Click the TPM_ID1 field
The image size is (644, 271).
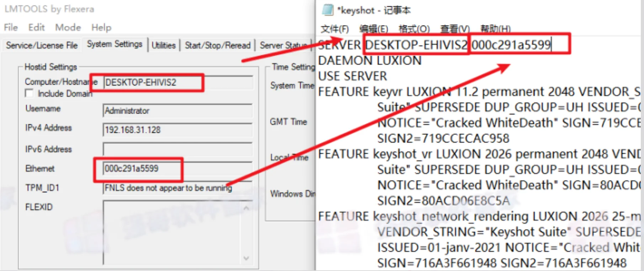pyautogui.click(x=178, y=188)
